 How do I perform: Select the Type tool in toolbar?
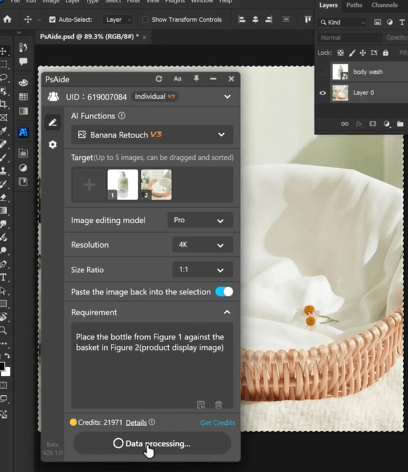pos(3,277)
